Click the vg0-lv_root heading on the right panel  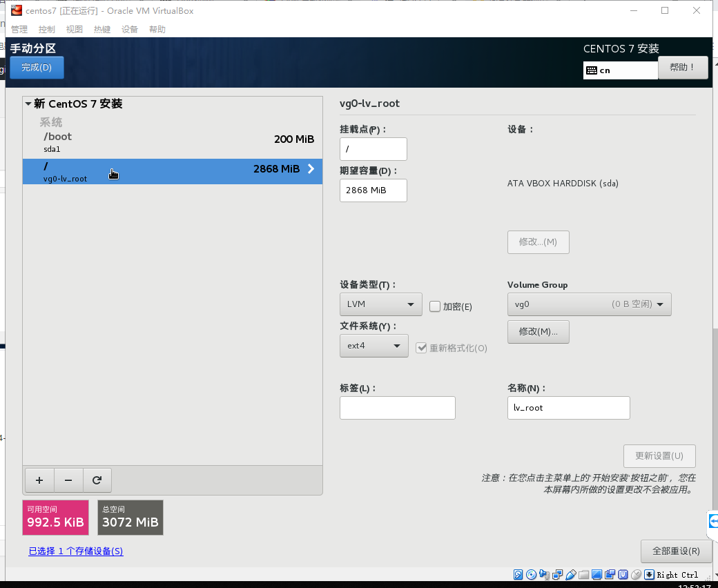pos(369,104)
